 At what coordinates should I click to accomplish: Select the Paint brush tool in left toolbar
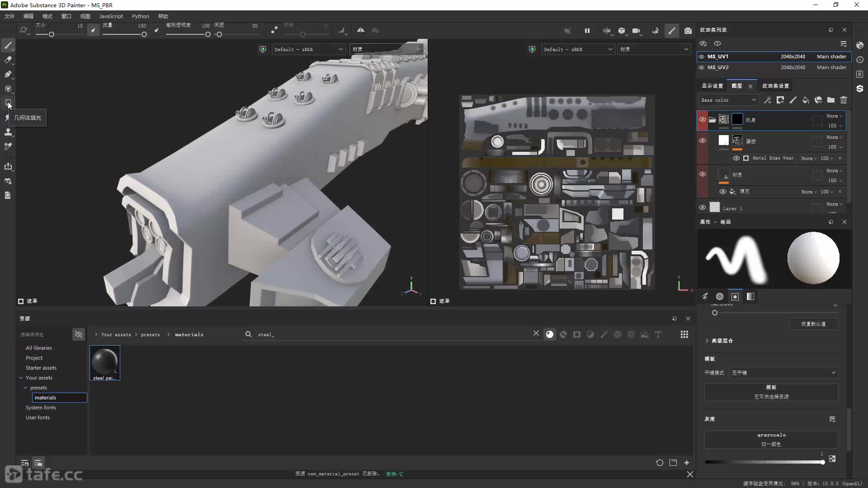pos(8,45)
